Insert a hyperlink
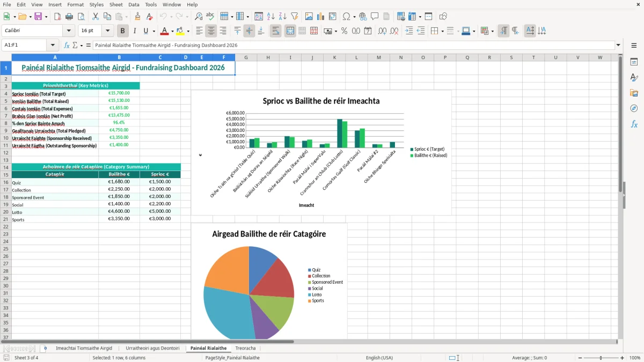The width and height of the screenshot is (644, 362). (x=363, y=17)
